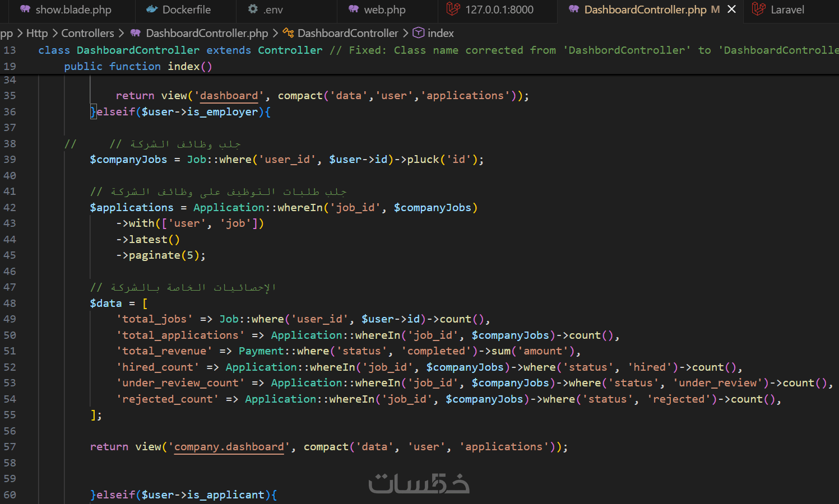Click line number 39 in the gutter
This screenshot has width=839, height=504.
(10, 160)
